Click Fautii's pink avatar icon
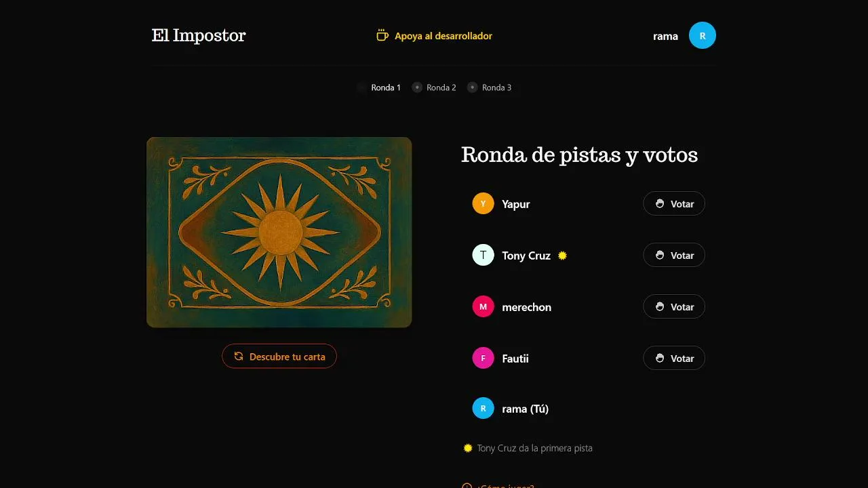Image resolution: width=868 pixels, height=488 pixels. click(483, 359)
